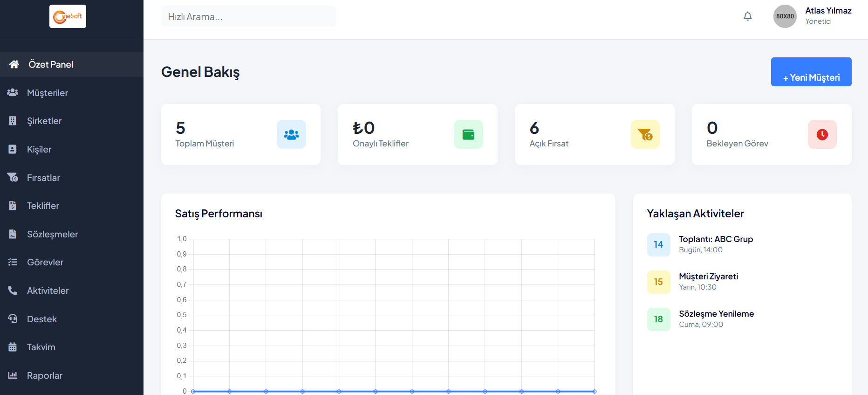Navigate to Raporlar page
The width and height of the screenshot is (868, 395).
coord(45,375)
